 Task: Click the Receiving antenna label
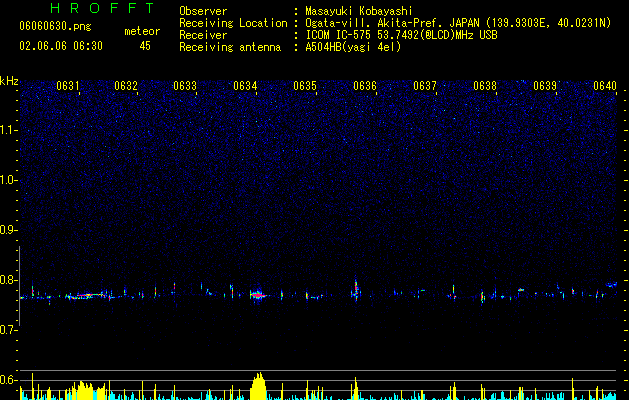click(x=230, y=47)
